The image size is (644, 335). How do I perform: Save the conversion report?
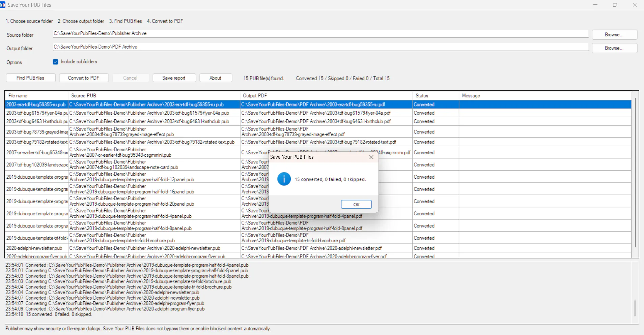tap(174, 78)
